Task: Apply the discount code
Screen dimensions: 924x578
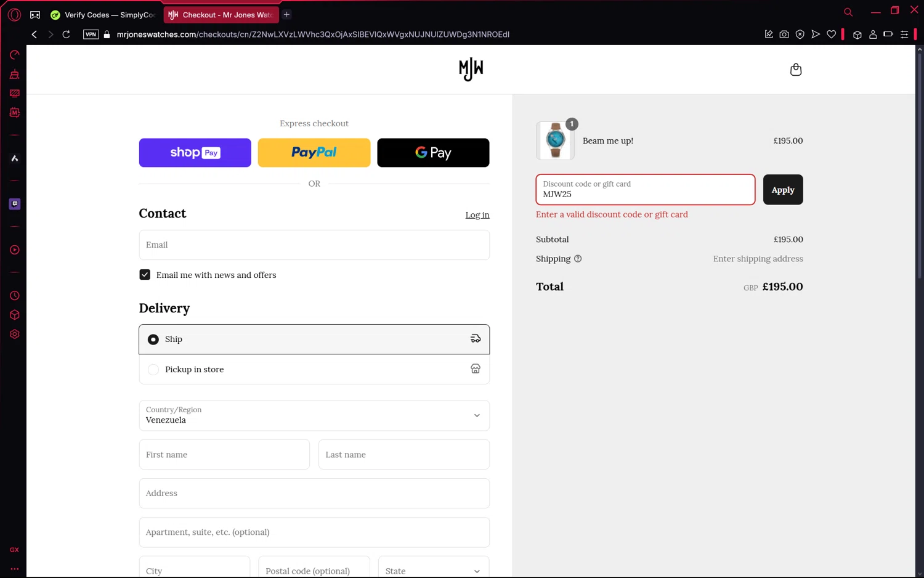Action: coord(783,190)
